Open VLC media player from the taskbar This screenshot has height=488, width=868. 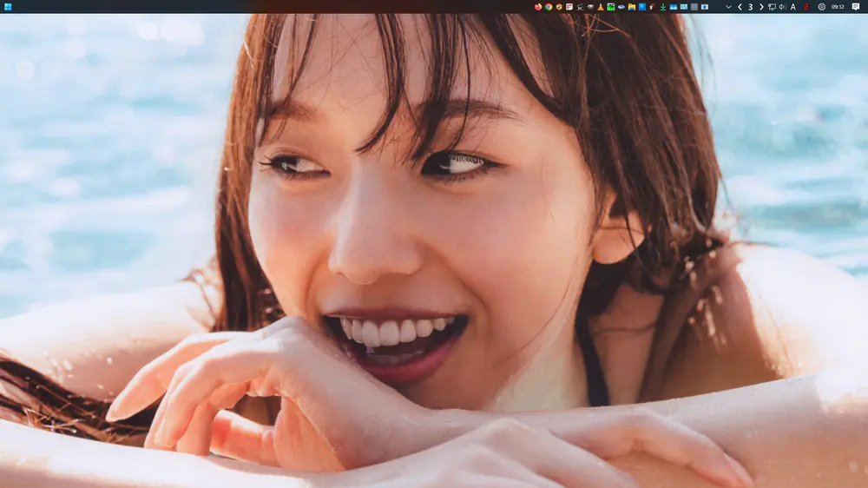[x=601, y=6]
